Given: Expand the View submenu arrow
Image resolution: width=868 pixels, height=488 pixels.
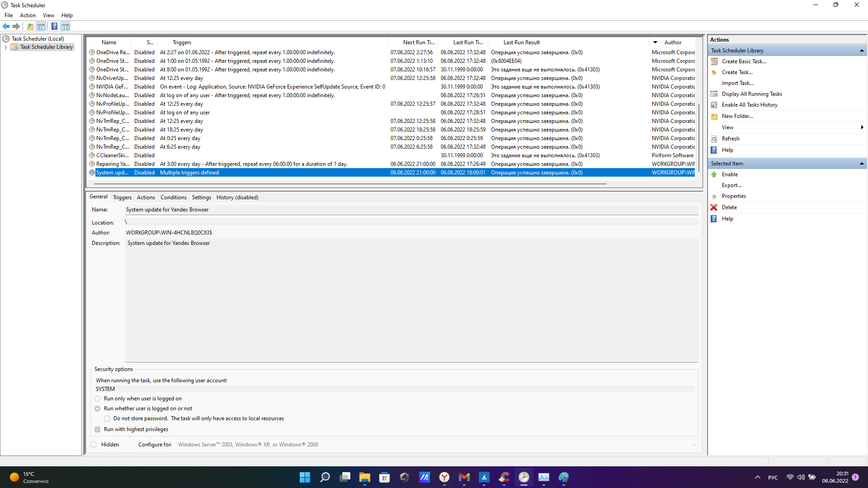Looking at the screenshot, I should point(862,127).
